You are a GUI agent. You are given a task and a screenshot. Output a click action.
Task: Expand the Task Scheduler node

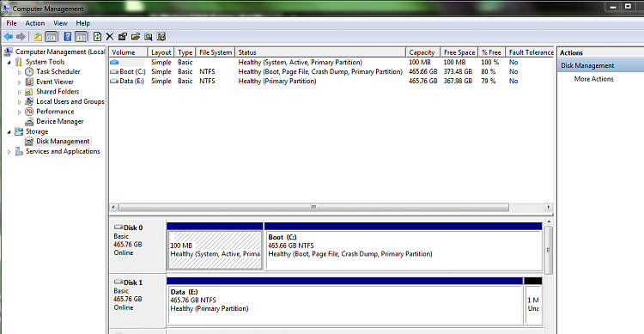pyautogui.click(x=19, y=72)
